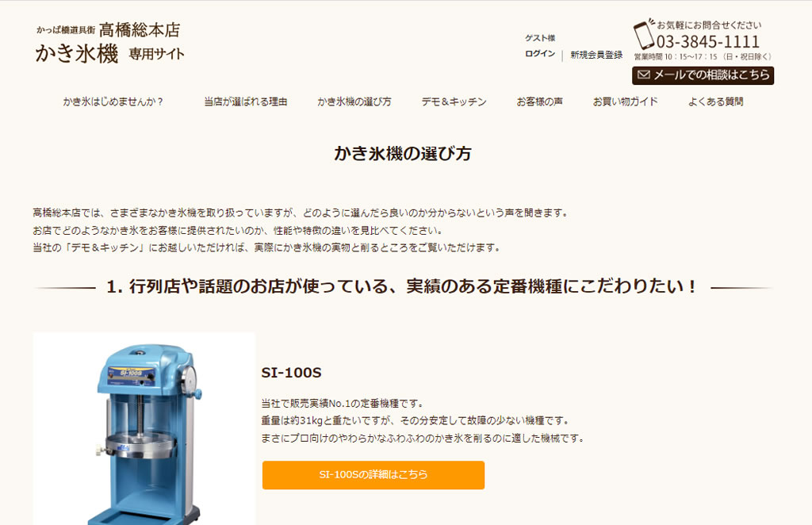
Task: Click the envelope icon in mail button
Action: (x=644, y=75)
